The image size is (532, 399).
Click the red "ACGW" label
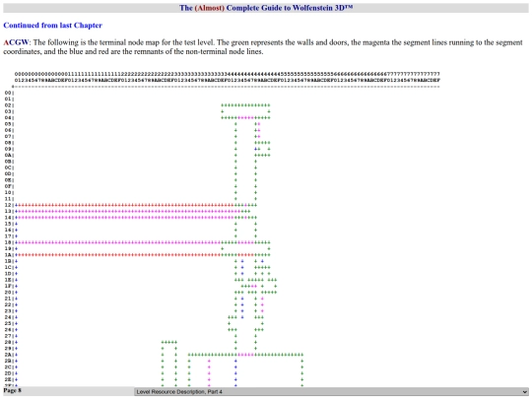point(16,42)
